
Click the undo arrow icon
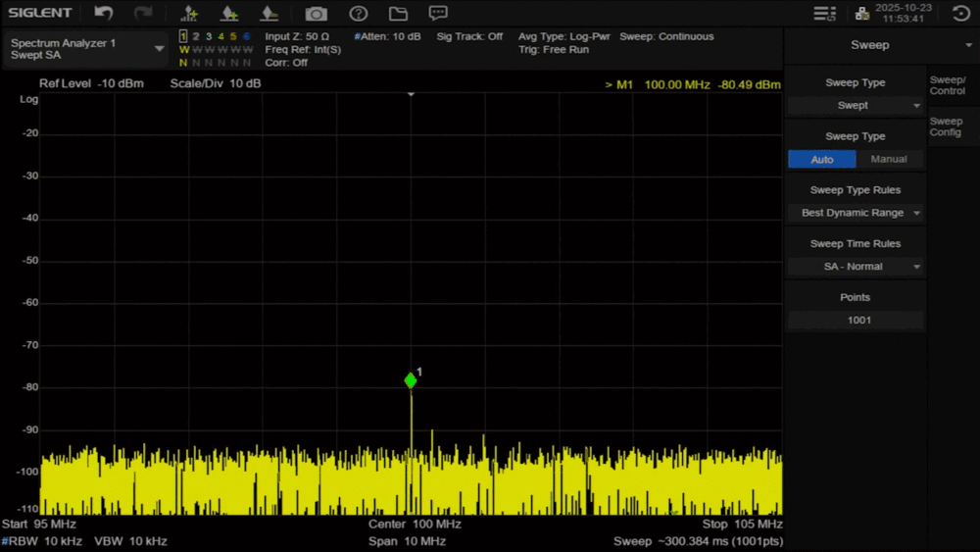(x=104, y=13)
